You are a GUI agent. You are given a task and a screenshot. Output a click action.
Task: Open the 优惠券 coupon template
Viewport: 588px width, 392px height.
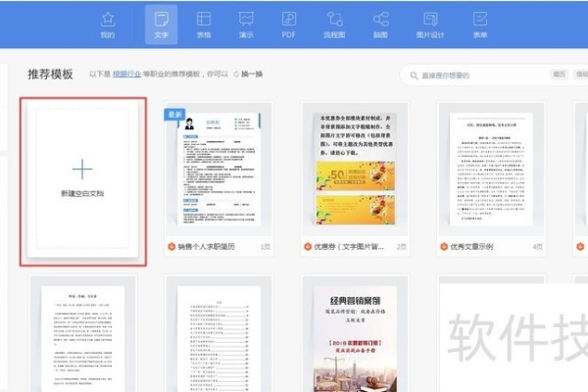355,178
